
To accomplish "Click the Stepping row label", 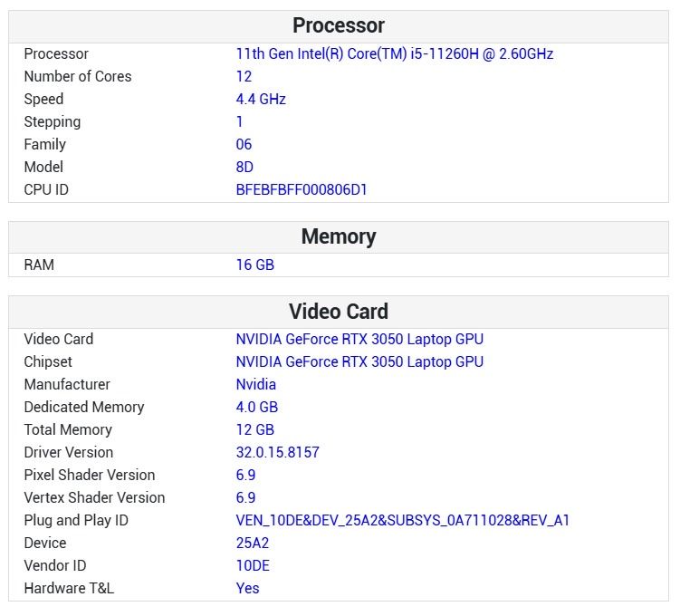I will tap(52, 122).
